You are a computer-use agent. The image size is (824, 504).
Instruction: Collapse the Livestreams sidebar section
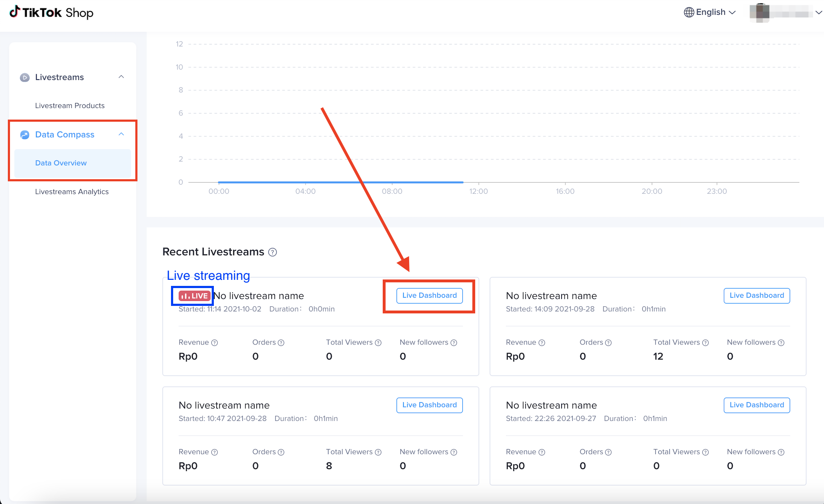coord(121,77)
